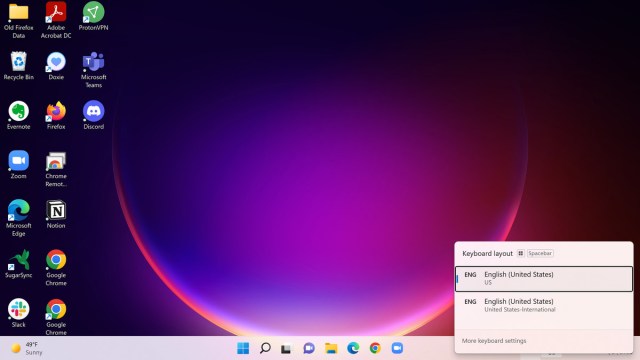Open File Explorer from the taskbar

click(x=331, y=348)
